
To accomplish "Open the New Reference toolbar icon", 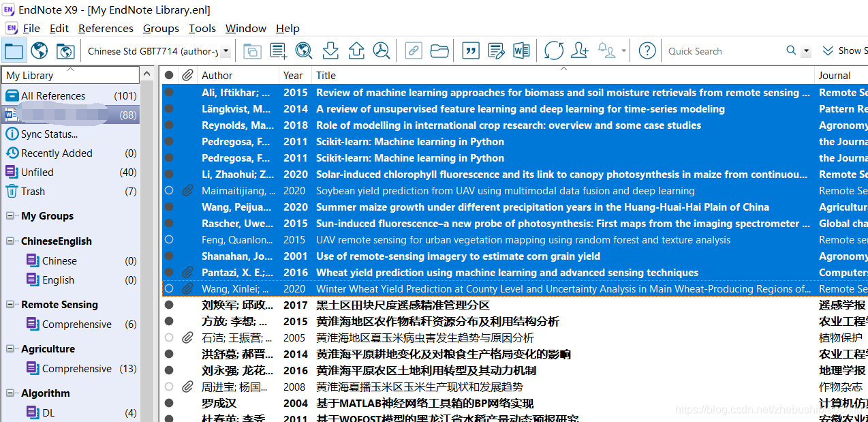I will [x=278, y=50].
